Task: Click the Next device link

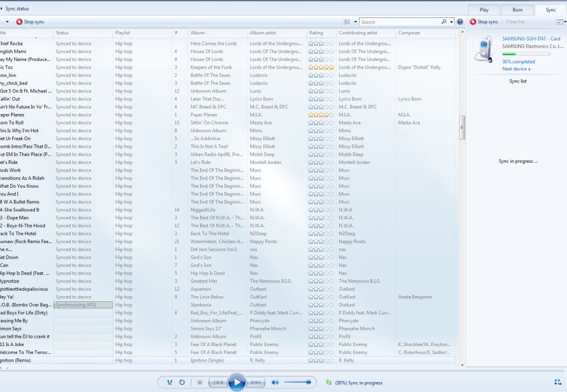Action: coord(516,69)
